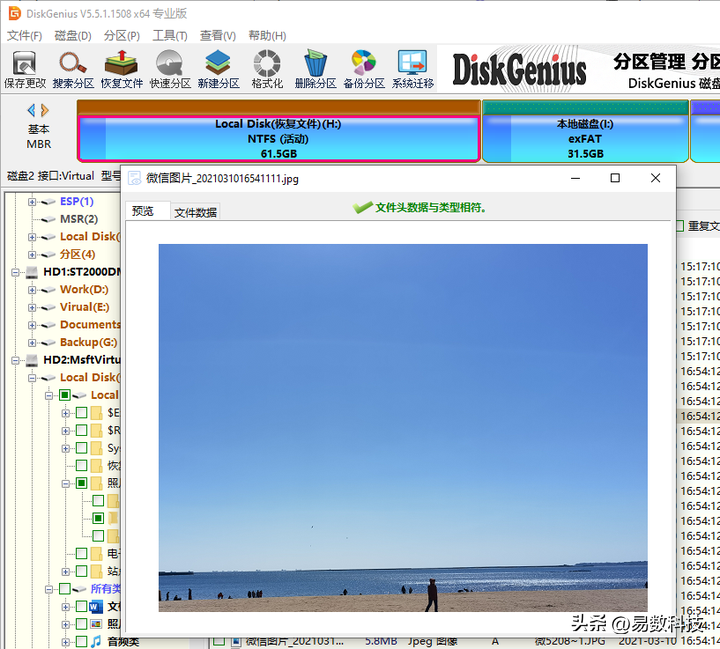Toggle the checkbox for the 站 folder

pyautogui.click(x=81, y=571)
